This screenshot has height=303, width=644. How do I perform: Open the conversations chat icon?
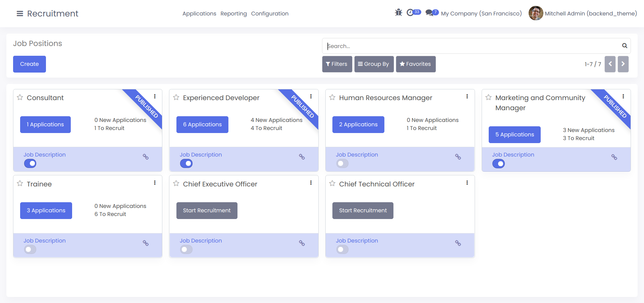point(429,13)
